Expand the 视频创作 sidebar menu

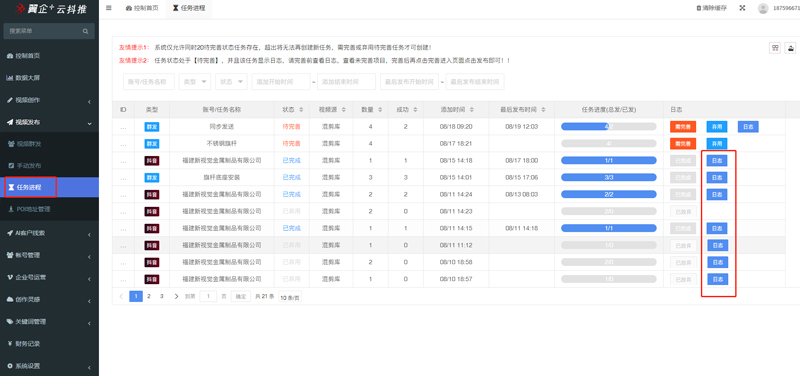tap(49, 101)
